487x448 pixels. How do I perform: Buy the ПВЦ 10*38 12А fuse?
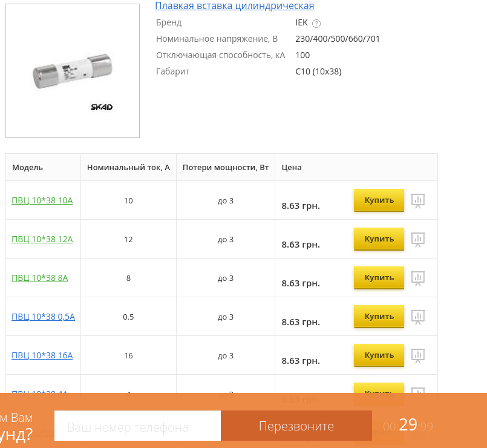pos(379,239)
